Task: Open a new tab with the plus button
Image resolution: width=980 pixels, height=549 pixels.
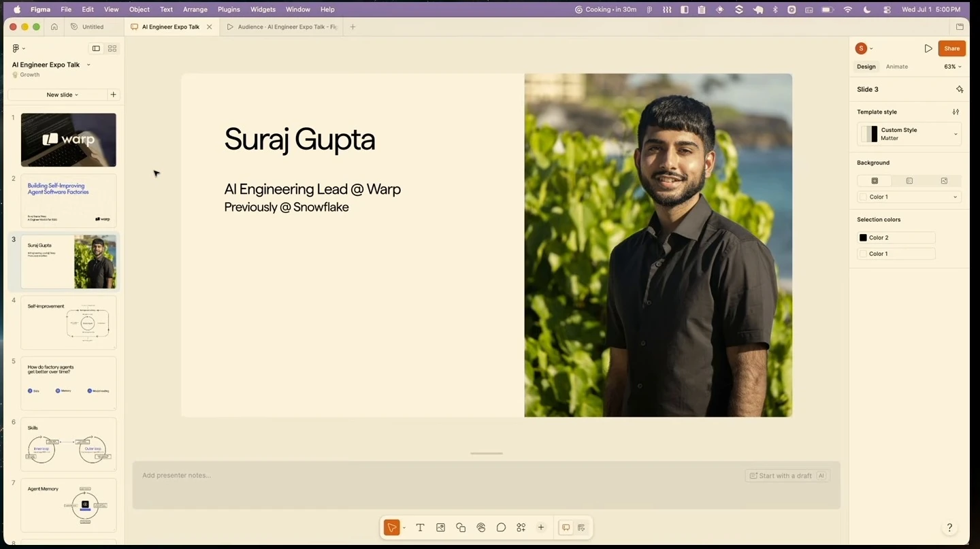Action: (353, 27)
